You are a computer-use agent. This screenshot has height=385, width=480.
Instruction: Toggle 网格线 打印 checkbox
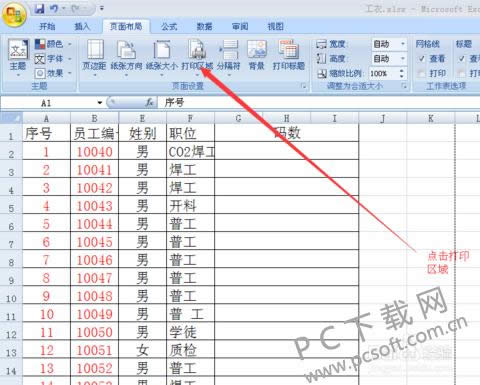pyautogui.click(x=422, y=73)
